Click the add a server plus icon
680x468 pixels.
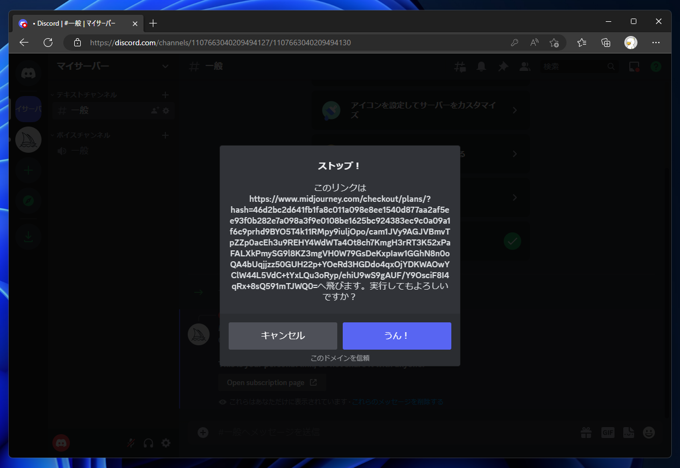pyautogui.click(x=29, y=170)
